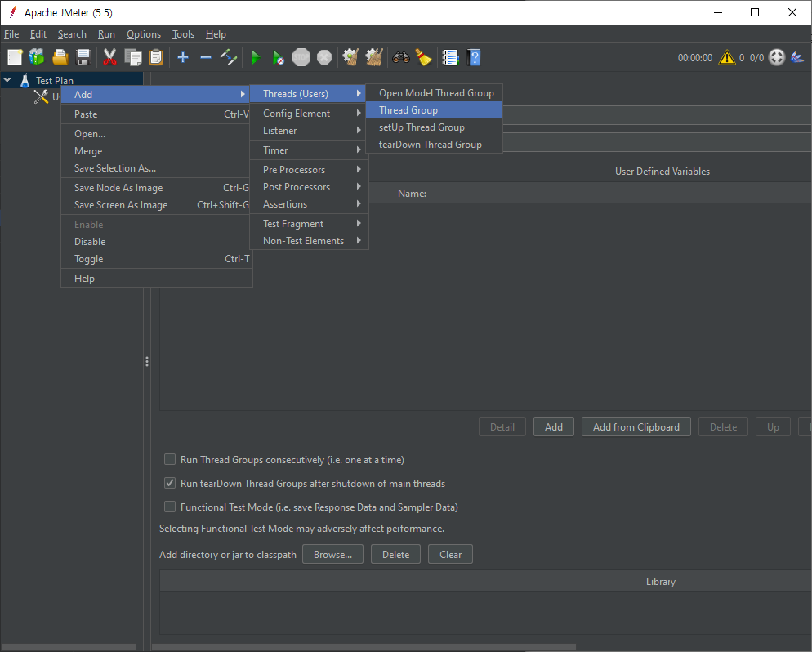Click the Clear classpath button
812x652 pixels.
point(451,554)
